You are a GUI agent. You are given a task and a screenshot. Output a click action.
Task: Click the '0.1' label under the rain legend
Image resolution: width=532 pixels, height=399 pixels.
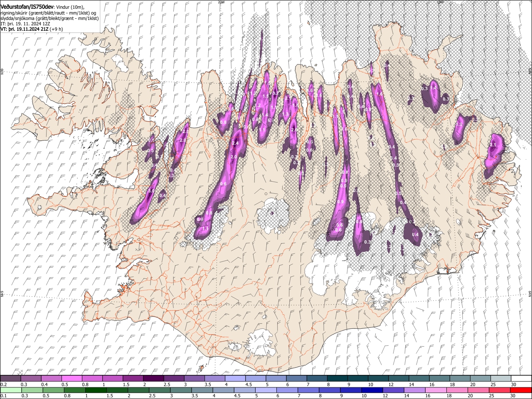(x=3, y=396)
